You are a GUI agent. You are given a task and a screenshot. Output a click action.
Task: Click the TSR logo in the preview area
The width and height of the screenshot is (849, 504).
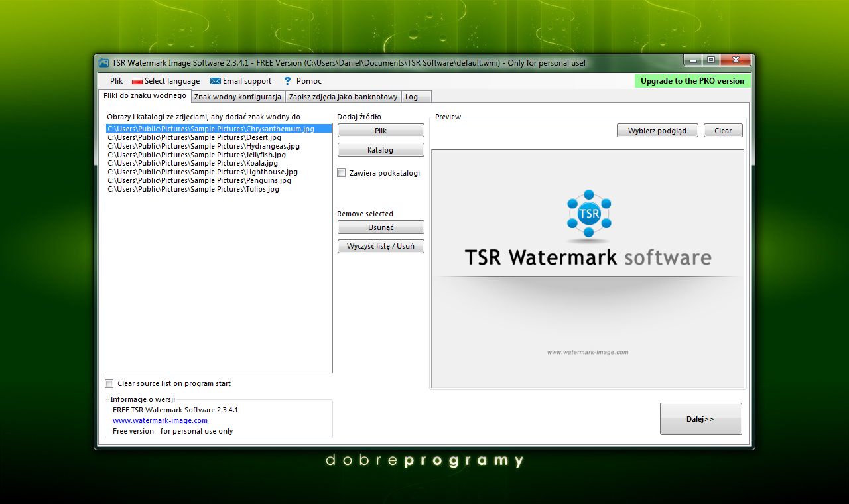[588, 214]
